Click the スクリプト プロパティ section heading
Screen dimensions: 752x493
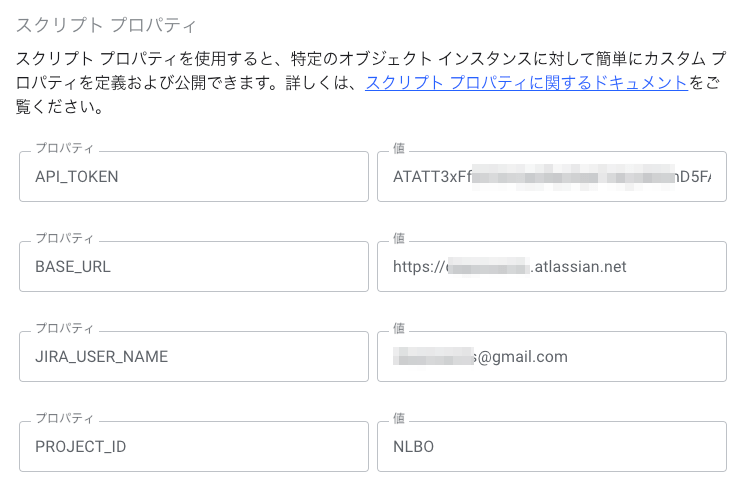(x=107, y=23)
